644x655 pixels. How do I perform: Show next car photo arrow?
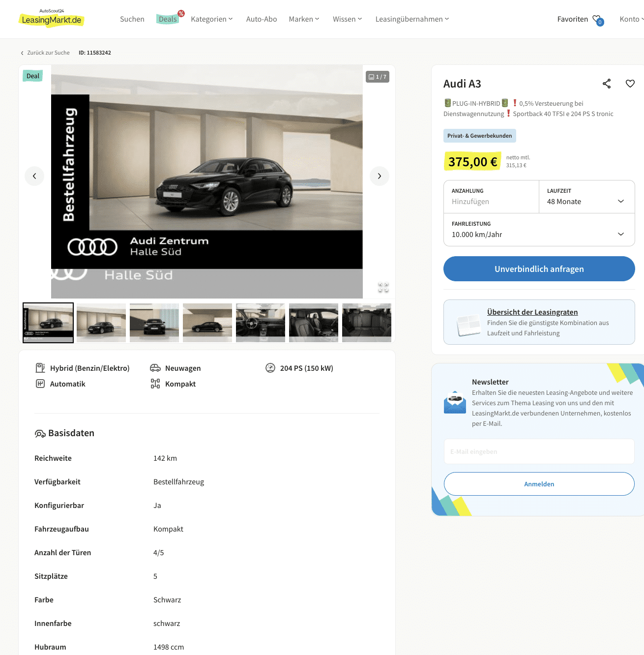click(x=380, y=176)
